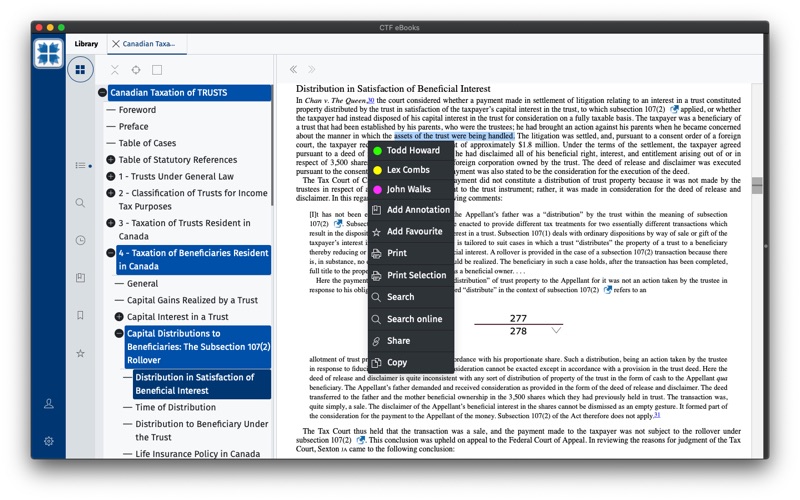Open the page 277/278 dropdown arrow
Screen dimensions: 800x500
556,331
